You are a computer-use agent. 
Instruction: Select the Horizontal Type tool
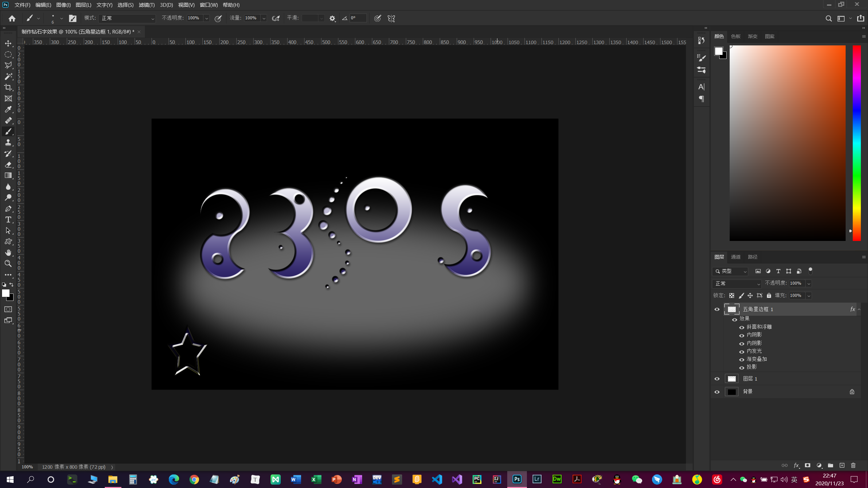pos(8,220)
